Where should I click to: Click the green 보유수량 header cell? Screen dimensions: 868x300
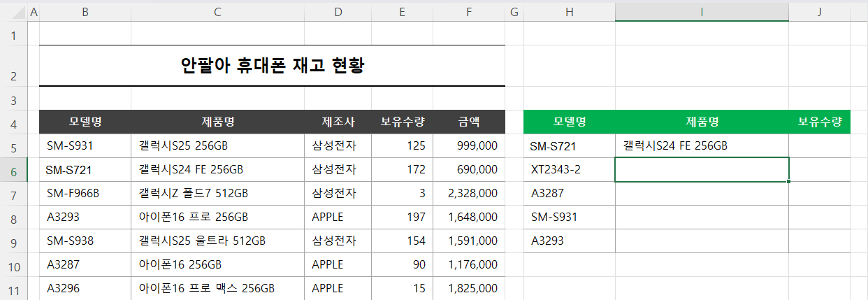[819, 122]
